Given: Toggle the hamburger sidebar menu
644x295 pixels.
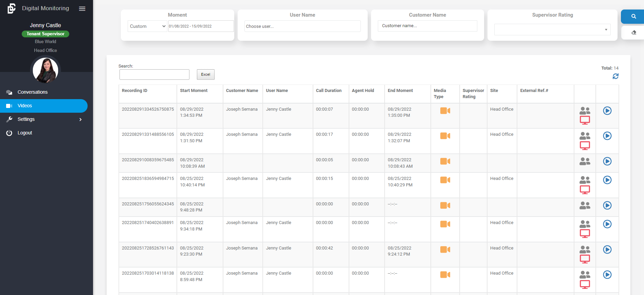Looking at the screenshot, I should [82, 8].
